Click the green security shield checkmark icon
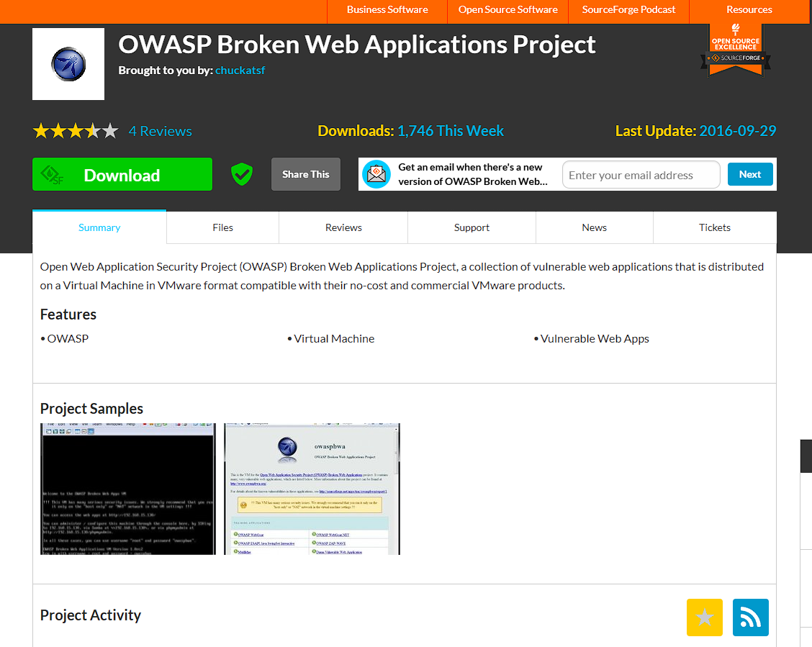This screenshot has width=812, height=647. click(x=242, y=174)
